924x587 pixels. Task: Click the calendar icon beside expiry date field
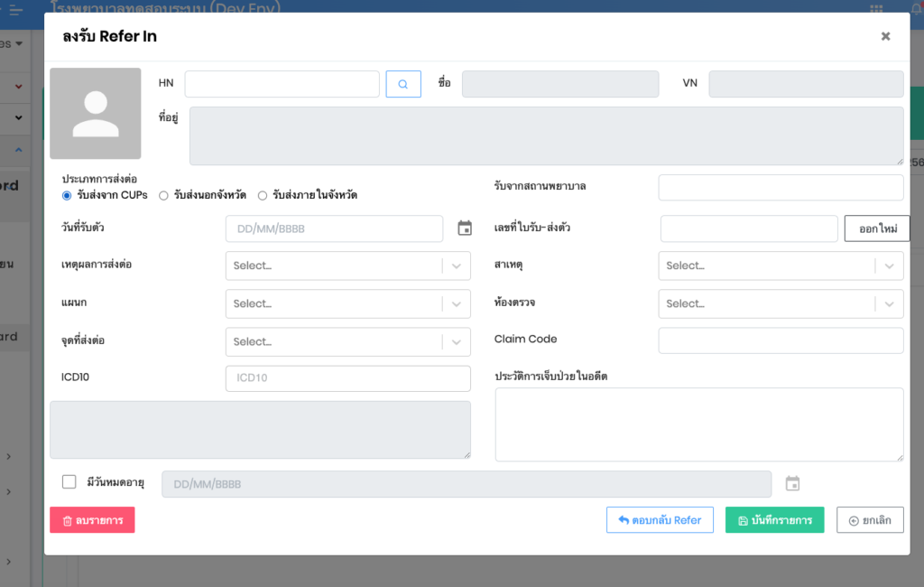pyautogui.click(x=792, y=484)
